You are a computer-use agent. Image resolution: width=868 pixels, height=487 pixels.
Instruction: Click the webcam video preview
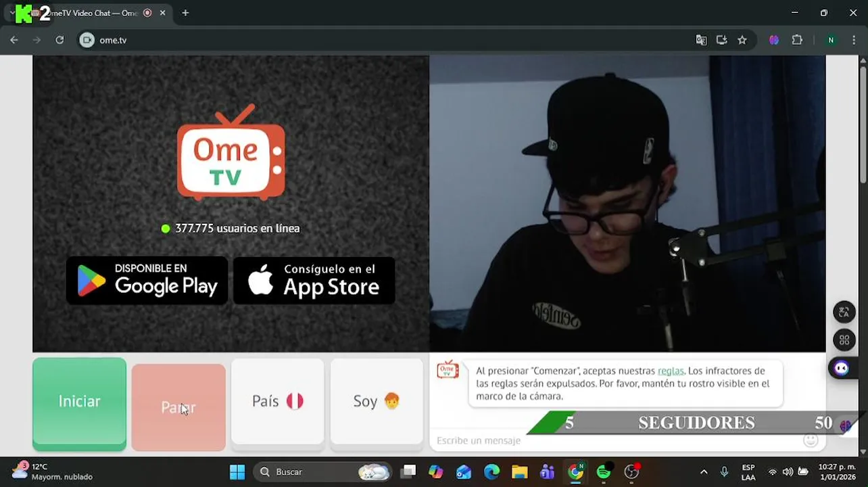pos(627,204)
